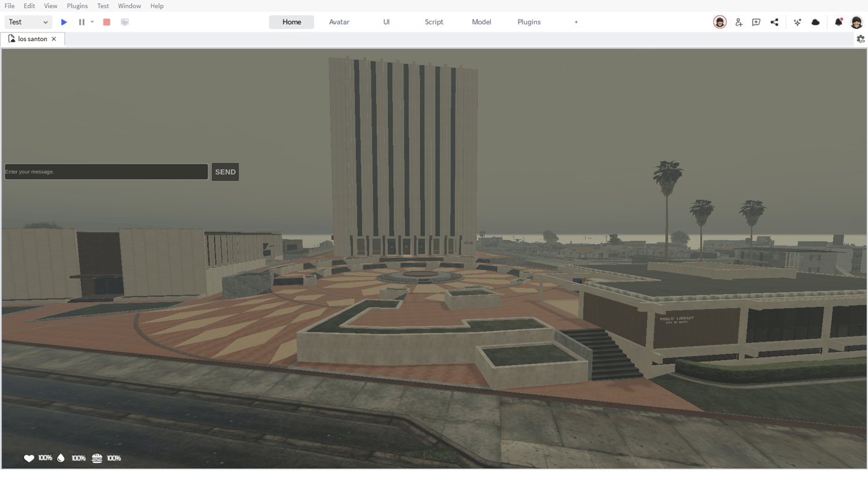Open the account profile avatar

click(857, 22)
